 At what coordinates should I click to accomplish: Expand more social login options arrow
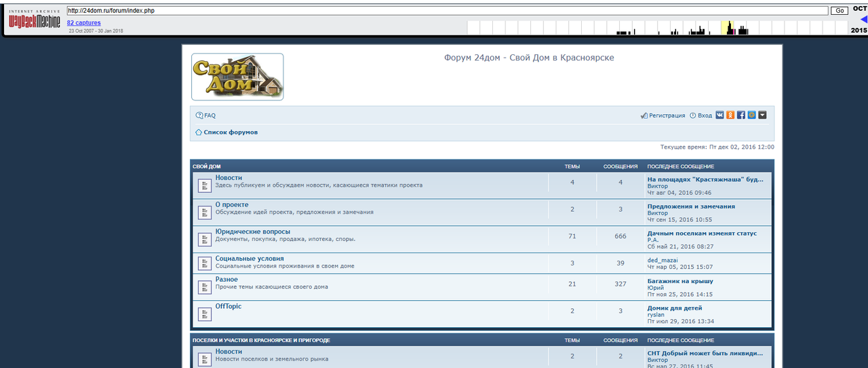coord(762,115)
